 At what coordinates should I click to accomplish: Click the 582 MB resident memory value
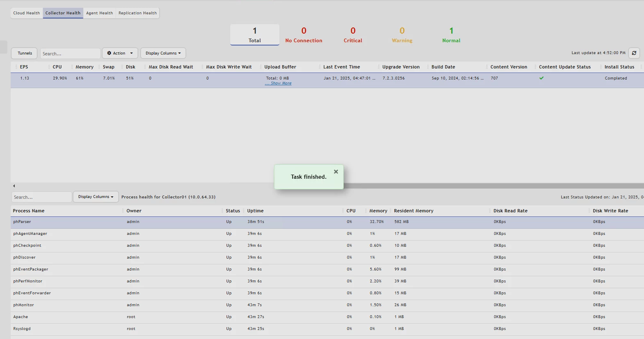click(401, 222)
